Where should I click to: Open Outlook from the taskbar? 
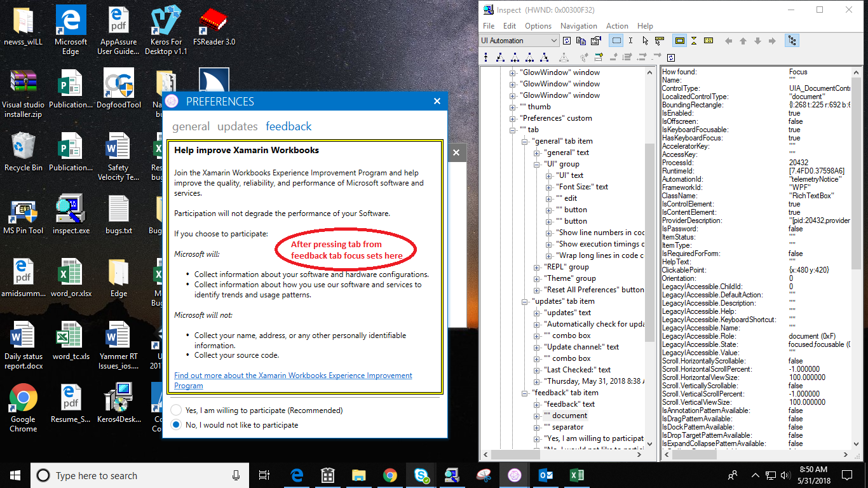pos(546,475)
